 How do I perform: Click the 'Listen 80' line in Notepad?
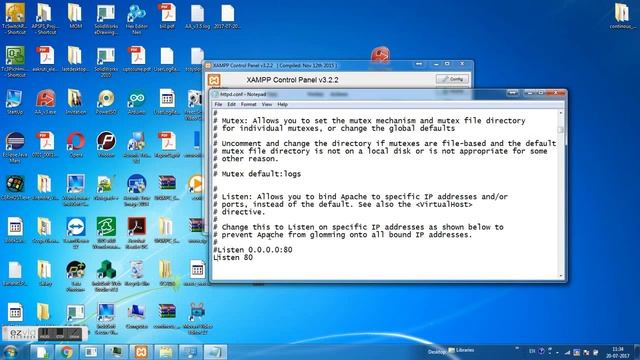pos(233,258)
